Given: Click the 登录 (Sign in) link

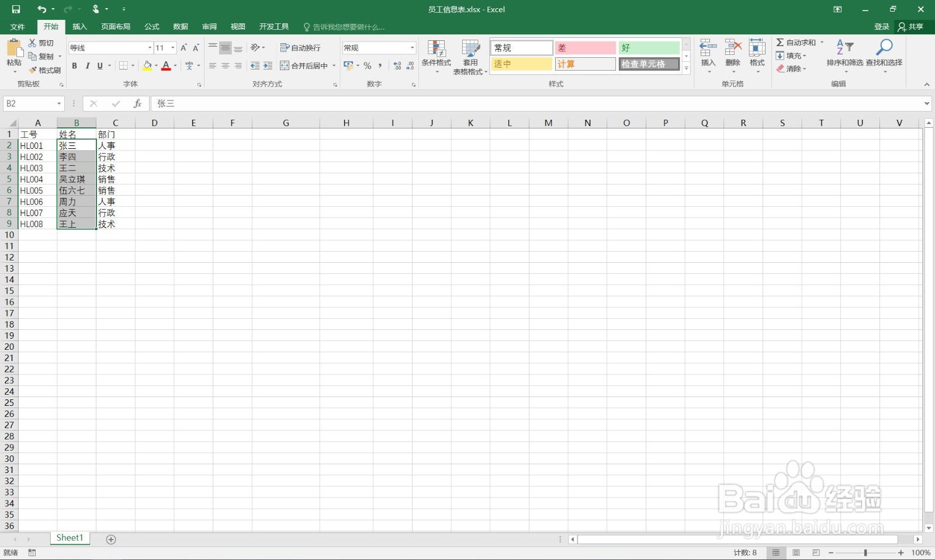Looking at the screenshot, I should pos(882,27).
